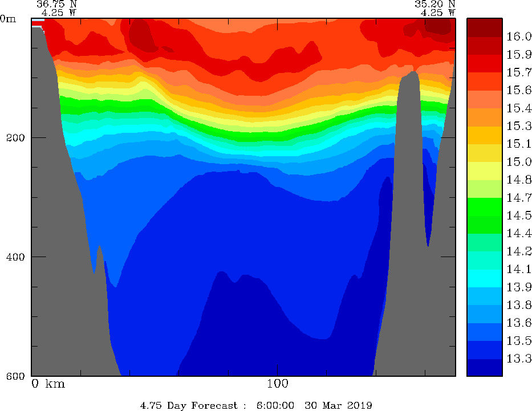Pick the colorbar swatch between 15.1 and 15.0

coord(485,153)
